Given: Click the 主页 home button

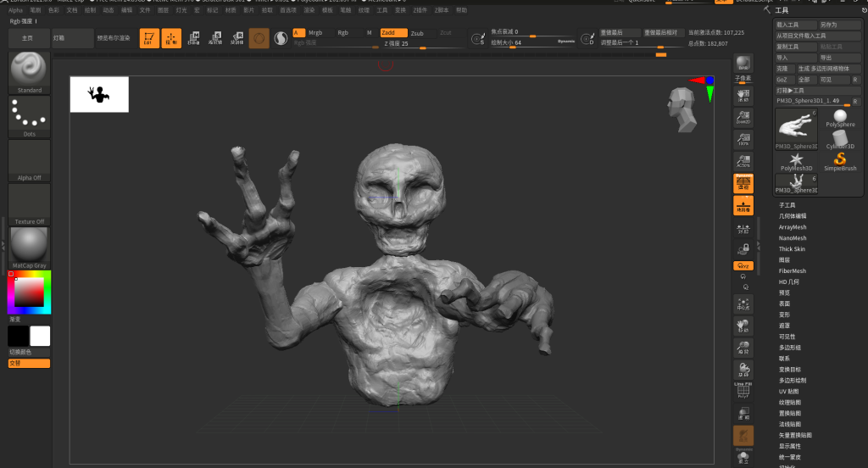Looking at the screenshot, I should [x=28, y=38].
